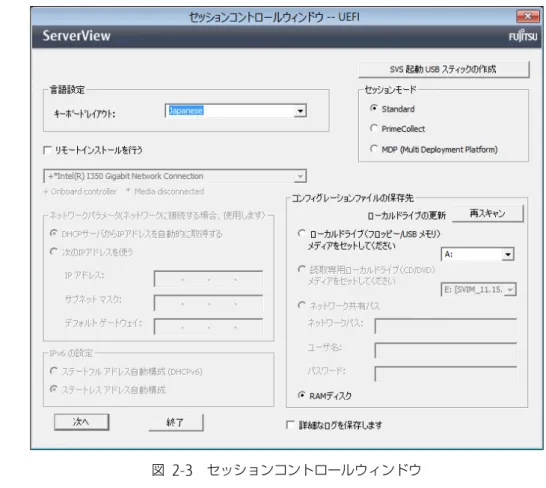Viewport: 546px width, 488px height.
Task: Click the 次へ button
Action: (81, 422)
